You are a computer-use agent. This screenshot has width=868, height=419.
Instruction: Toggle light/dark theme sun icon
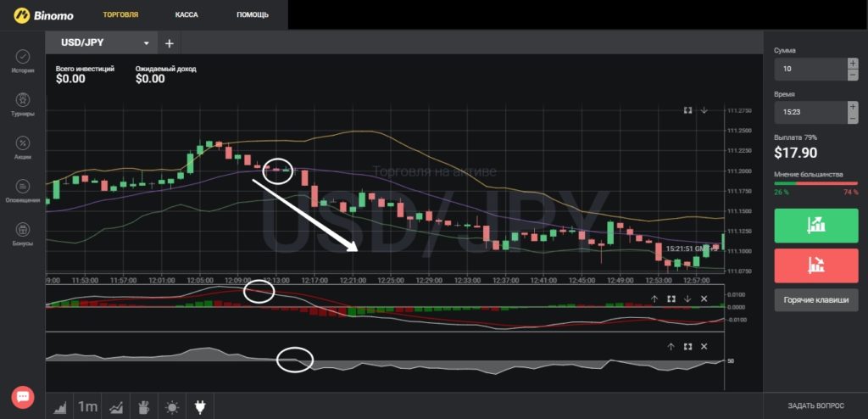[x=172, y=407]
